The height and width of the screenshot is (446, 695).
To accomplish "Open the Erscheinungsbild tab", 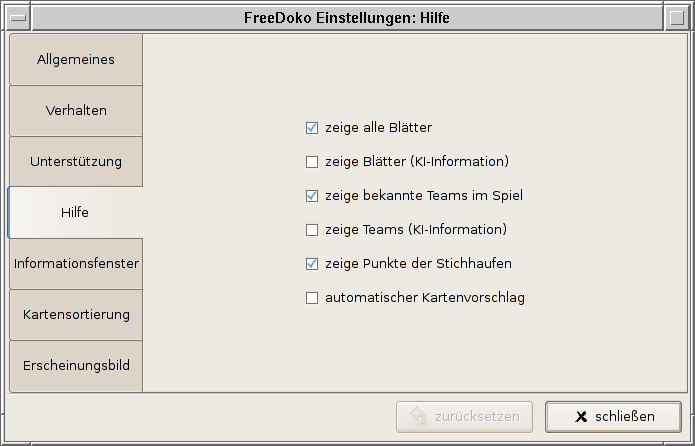I will (76, 366).
